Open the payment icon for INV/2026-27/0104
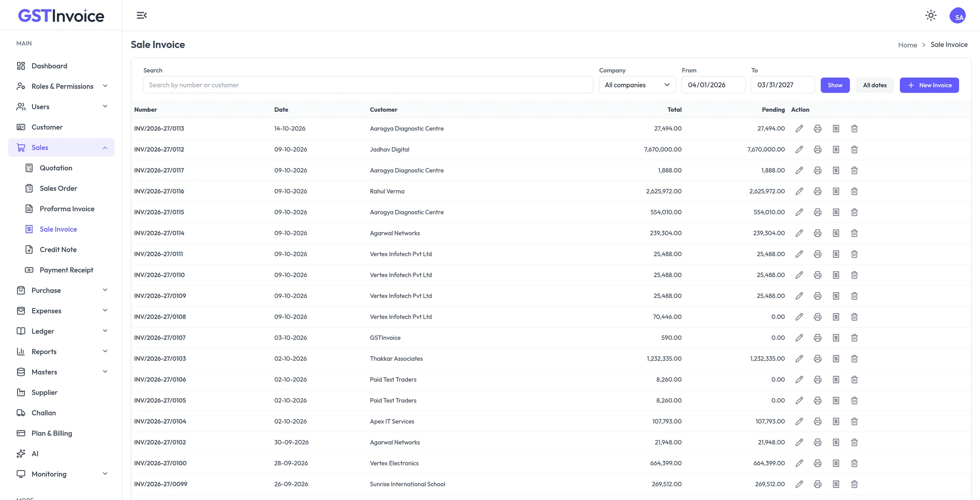 pyautogui.click(x=836, y=421)
